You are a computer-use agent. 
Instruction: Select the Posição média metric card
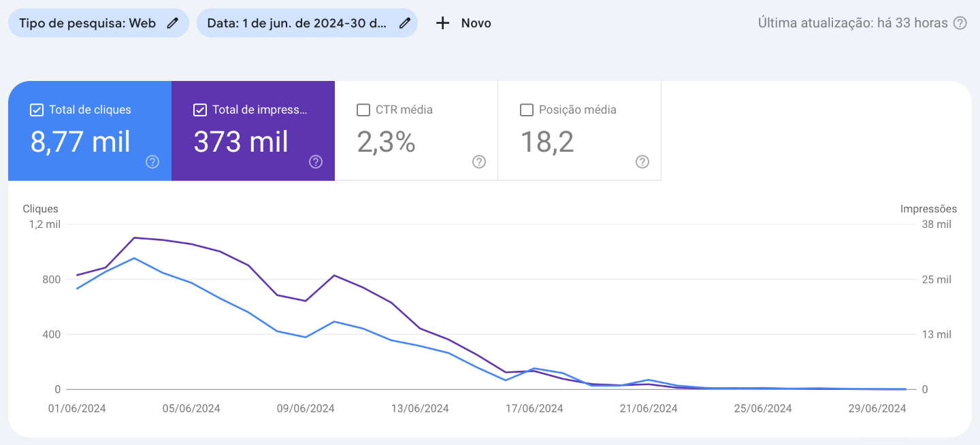pyautogui.click(x=579, y=131)
